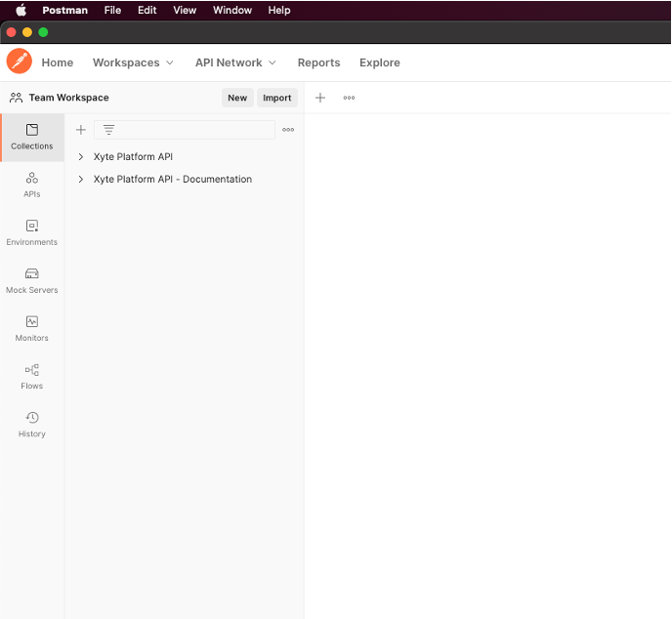Open the Workspaces dropdown
Image resolution: width=672 pixels, height=619 pixels.
[133, 62]
